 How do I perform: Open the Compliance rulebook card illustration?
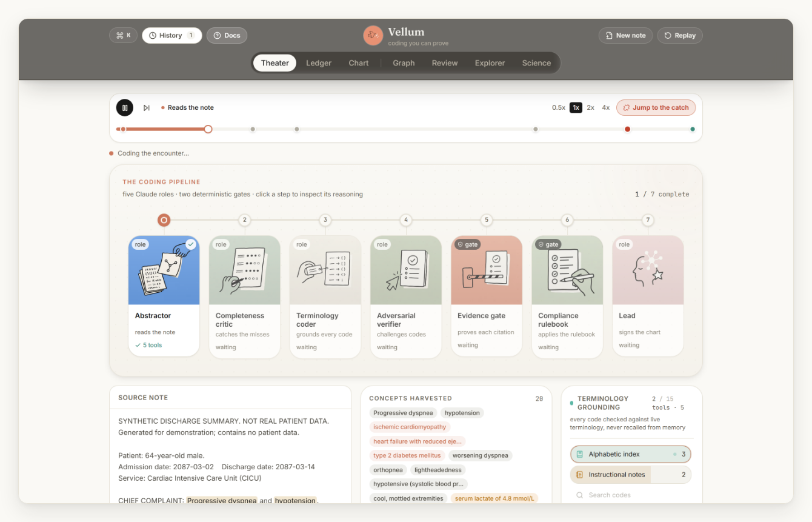(x=567, y=270)
